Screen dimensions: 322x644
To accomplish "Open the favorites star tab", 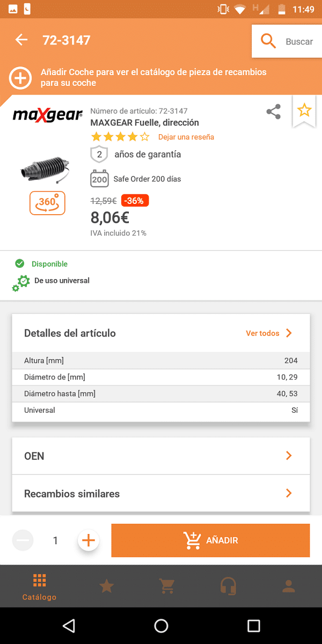I will tap(107, 586).
